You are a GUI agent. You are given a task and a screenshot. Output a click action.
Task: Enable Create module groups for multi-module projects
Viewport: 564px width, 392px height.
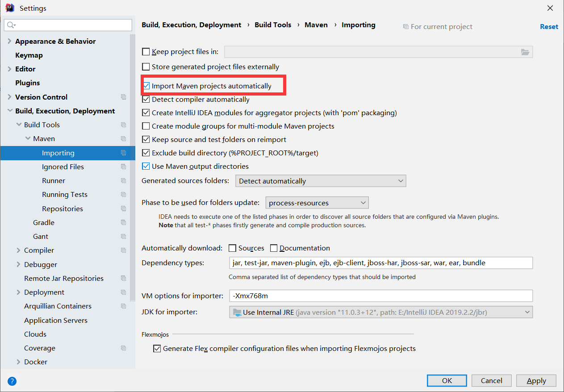coord(146,126)
